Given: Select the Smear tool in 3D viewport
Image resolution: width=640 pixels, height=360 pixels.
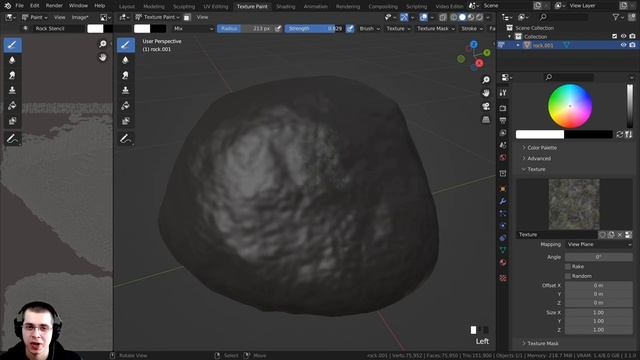Looking at the screenshot, I should 126,75.
